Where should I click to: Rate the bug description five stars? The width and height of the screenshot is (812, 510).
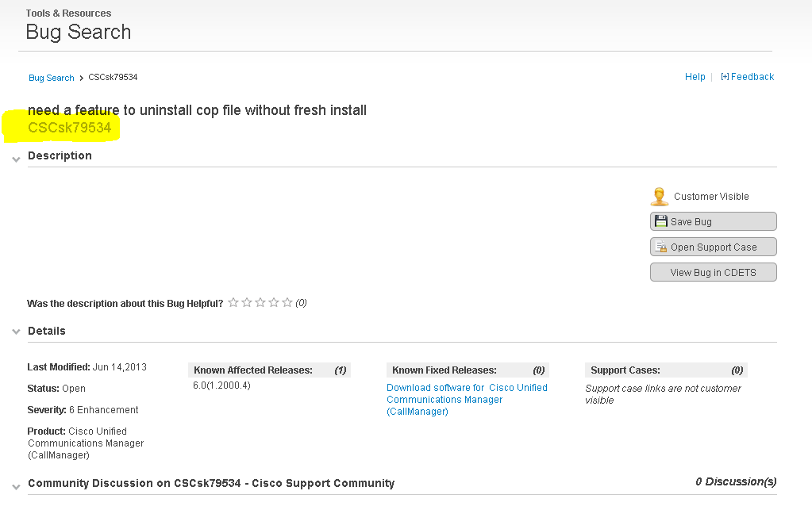(287, 302)
